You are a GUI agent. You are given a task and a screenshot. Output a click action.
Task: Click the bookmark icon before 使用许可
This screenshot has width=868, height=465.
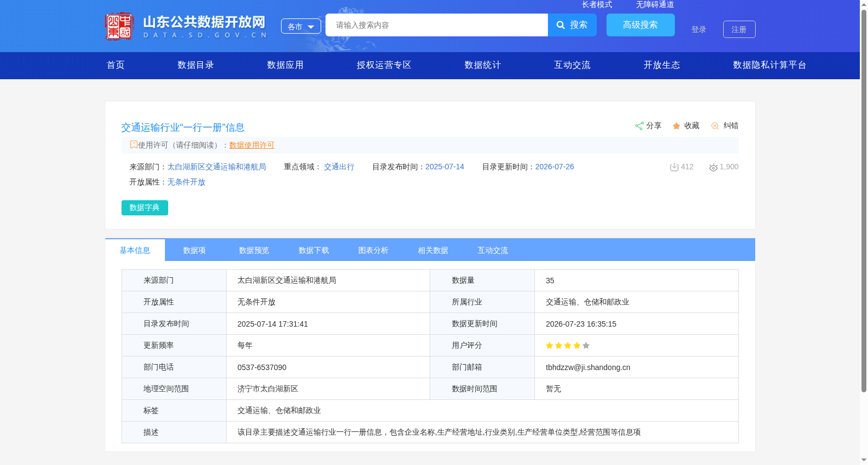tap(133, 145)
